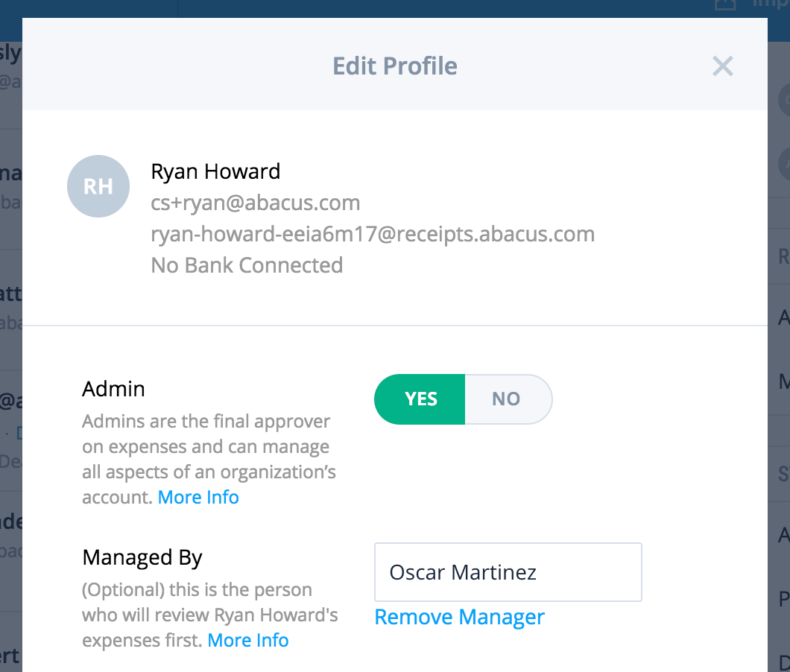Viewport: 790px width, 672px height.
Task: Open More Info link under Managed By
Action: coord(247,641)
